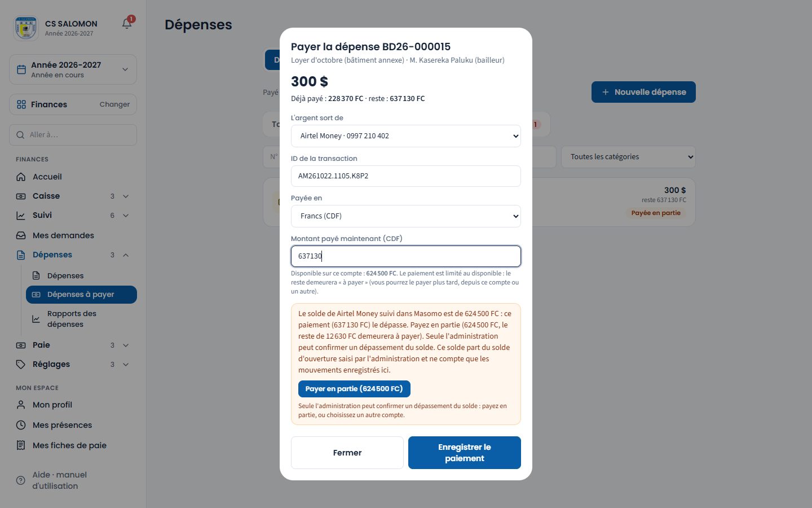Image resolution: width=812 pixels, height=508 pixels.
Task: Click the search magnifier icon in Aller à
Action: (20, 135)
